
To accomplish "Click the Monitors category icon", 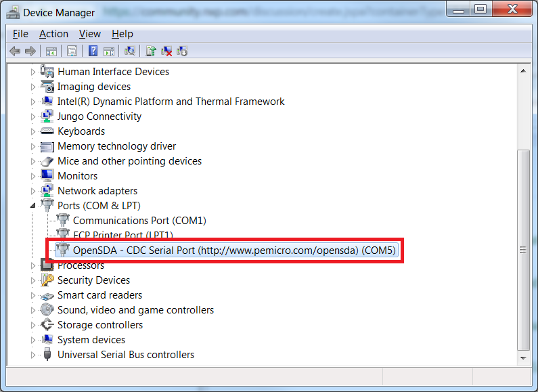I will click(47, 175).
